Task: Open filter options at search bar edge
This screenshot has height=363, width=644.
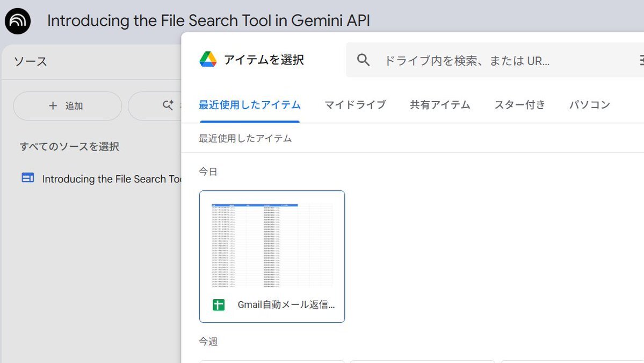Action: point(641,60)
